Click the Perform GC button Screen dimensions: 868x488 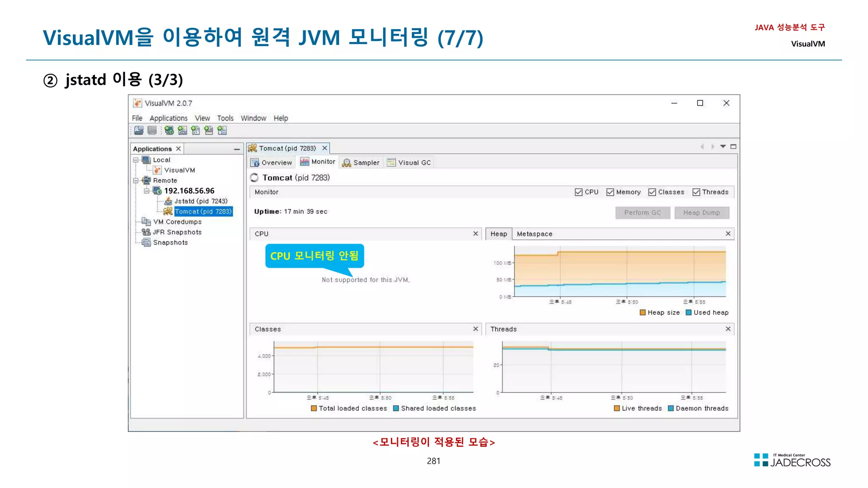click(643, 213)
